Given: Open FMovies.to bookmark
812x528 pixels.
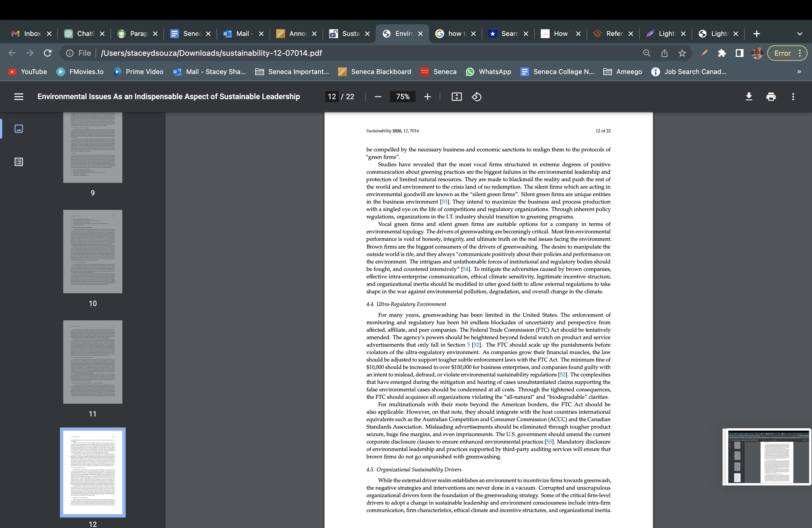Looking at the screenshot, I should [x=80, y=72].
